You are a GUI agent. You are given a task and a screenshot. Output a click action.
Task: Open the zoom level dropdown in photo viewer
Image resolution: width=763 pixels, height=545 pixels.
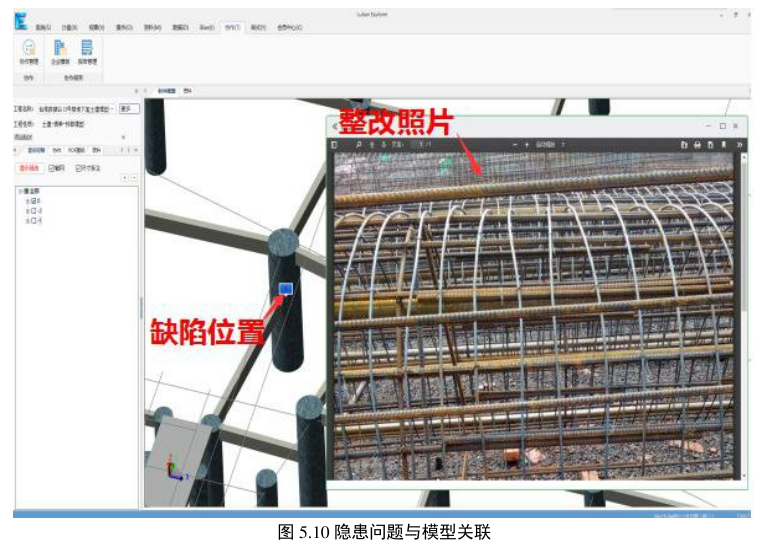coord(550,145)
